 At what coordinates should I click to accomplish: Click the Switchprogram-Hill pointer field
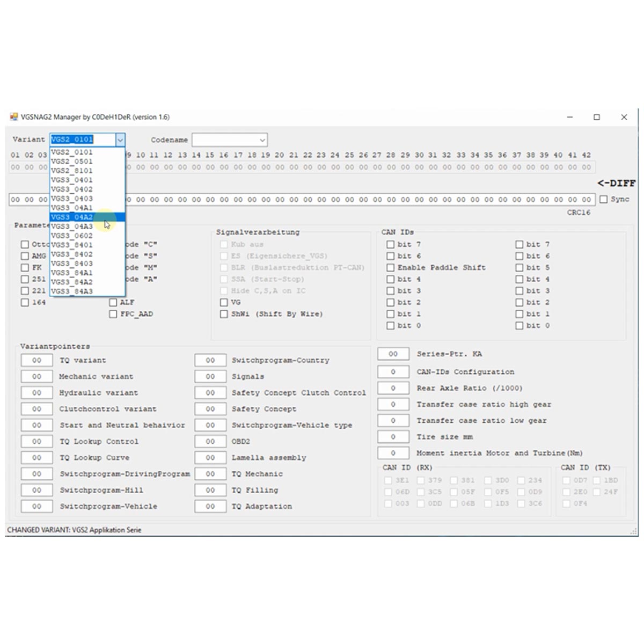click(x=36, y=490)
